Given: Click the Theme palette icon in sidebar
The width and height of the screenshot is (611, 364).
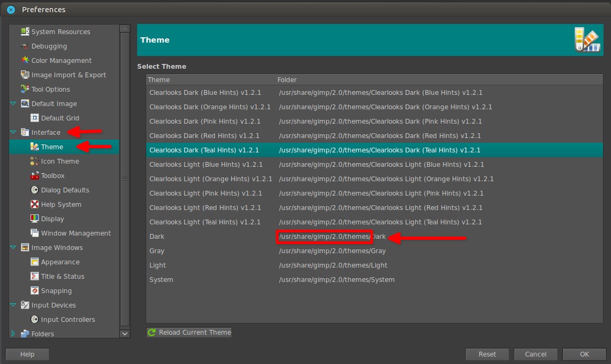Looking at the screenshot, I should (x=35, y=147).
